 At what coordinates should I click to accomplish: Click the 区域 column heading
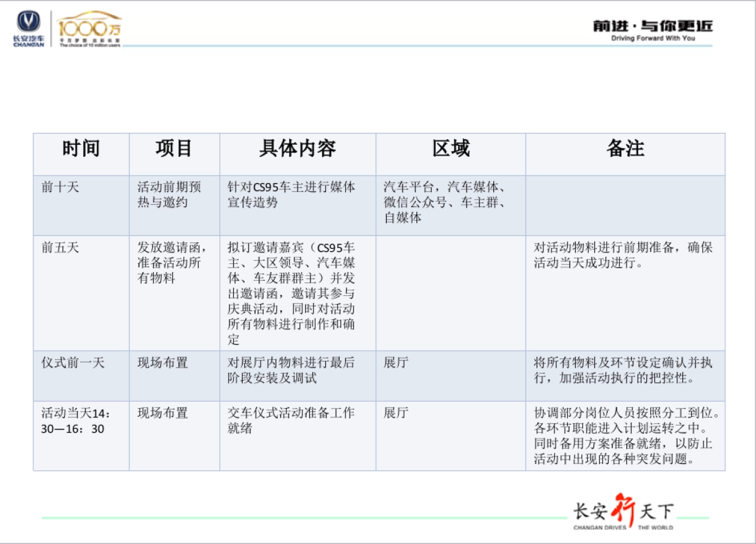point(452,148)
